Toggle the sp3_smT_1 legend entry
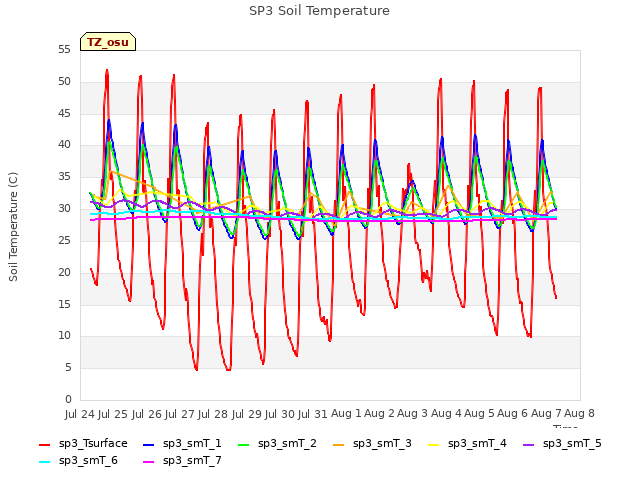Image resolution: width=640 pixels, height=480 pixels. tap(182, 444)
